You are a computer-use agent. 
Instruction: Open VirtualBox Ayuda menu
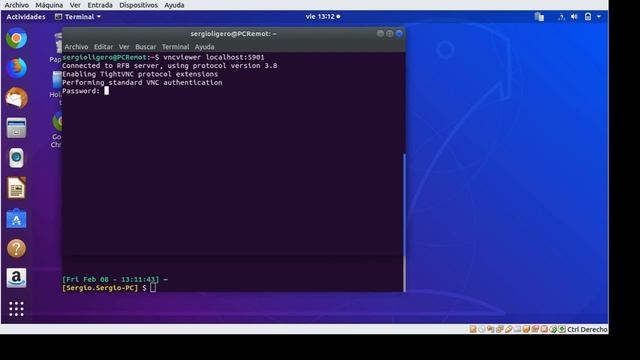coord(174,5)
